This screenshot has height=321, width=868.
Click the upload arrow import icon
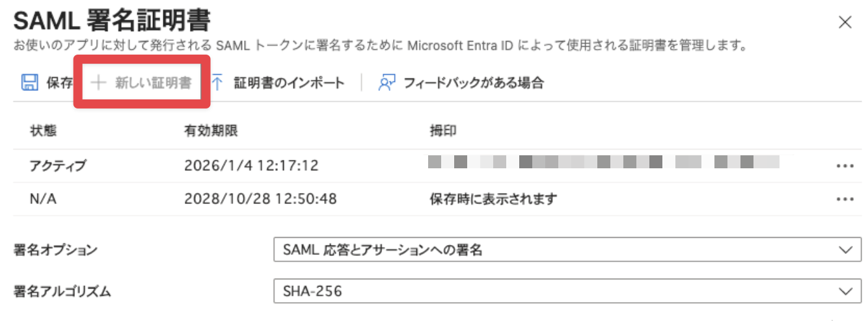pos(217,83)
